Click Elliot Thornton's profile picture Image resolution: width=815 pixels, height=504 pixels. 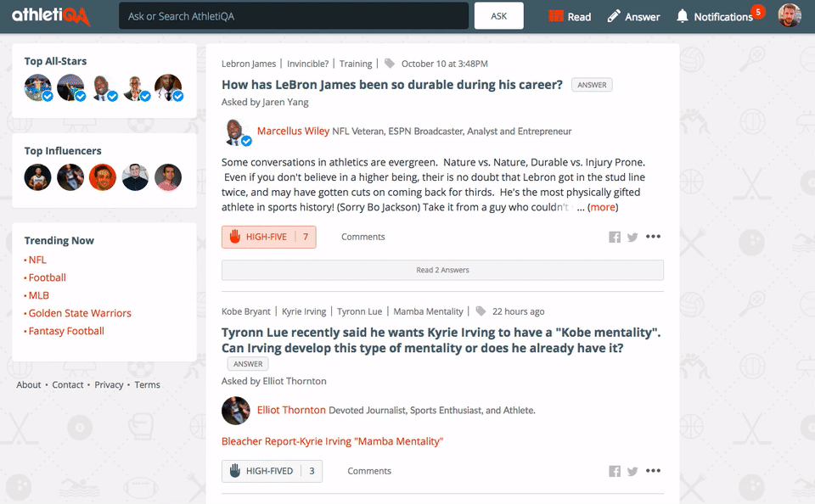pos(235,411)
